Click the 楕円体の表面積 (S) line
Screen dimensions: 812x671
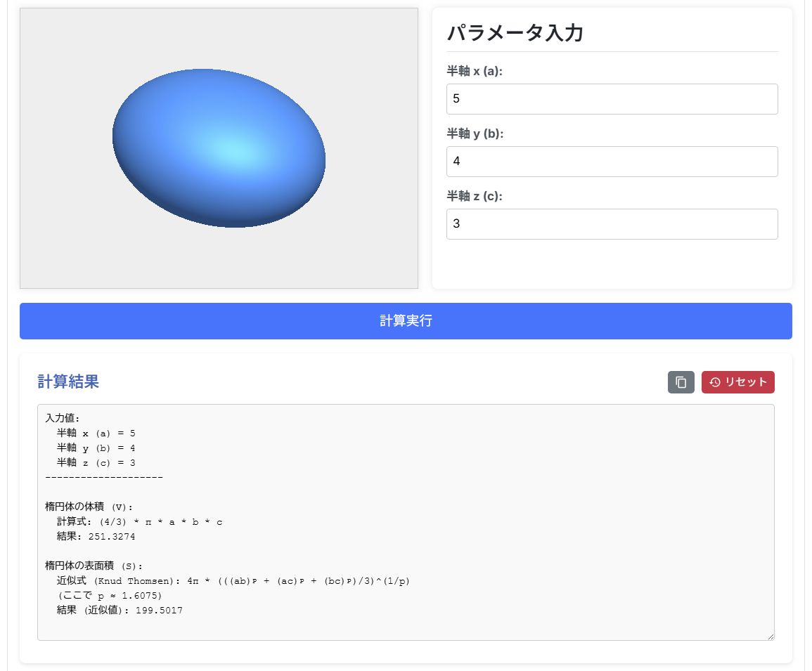coord(94,566)
